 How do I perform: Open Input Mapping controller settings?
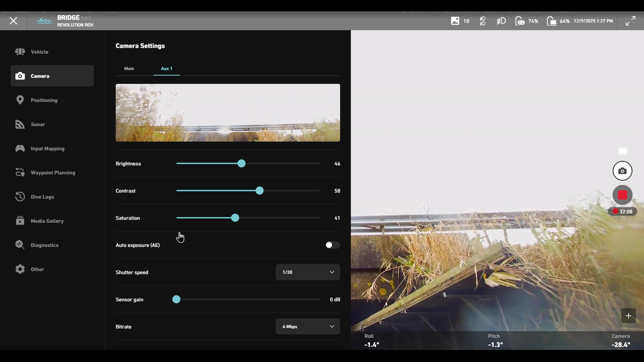[47, 148]
